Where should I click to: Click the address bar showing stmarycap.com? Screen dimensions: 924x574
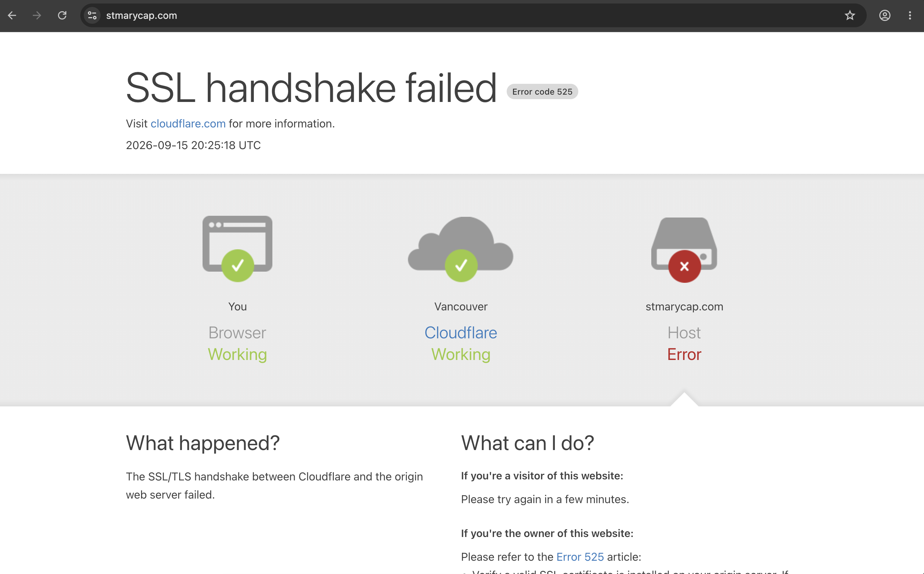[x=471, y=16]
